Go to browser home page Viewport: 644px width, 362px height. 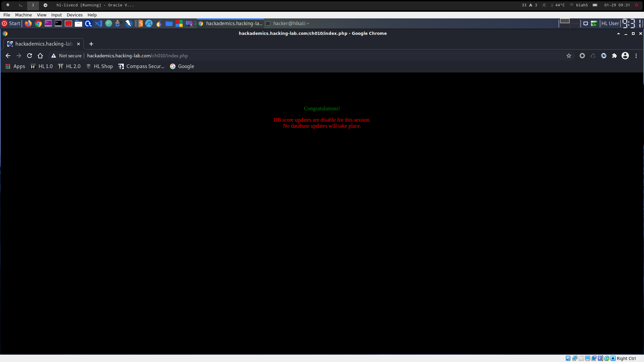40,56
